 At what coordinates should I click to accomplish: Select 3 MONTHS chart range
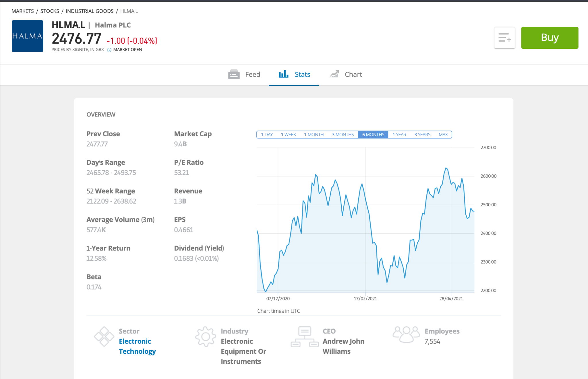pyautogui.click(x=343, y=135)
